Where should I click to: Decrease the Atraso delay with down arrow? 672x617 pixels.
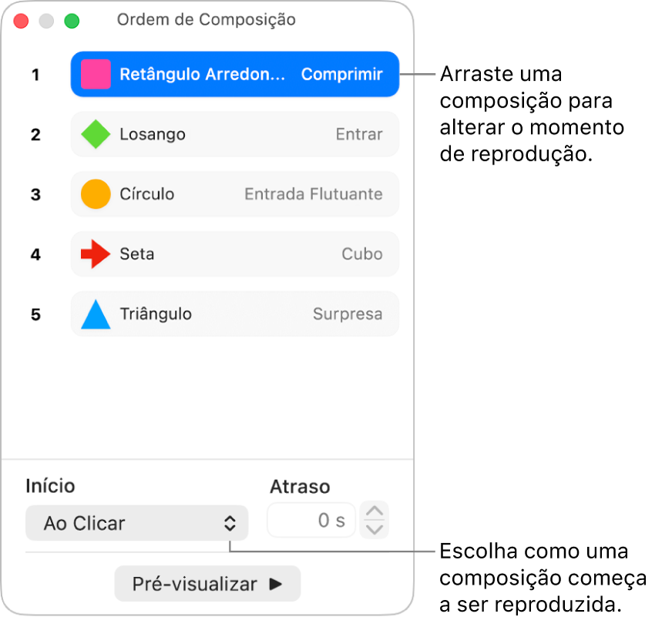[374, 530]
